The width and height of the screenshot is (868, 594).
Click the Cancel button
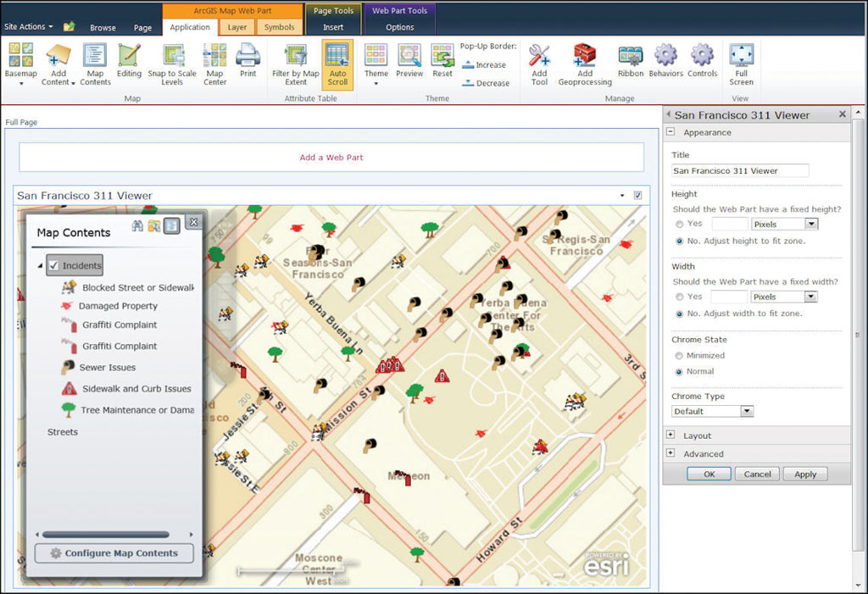pyautogui.click(x=757, y=474)
